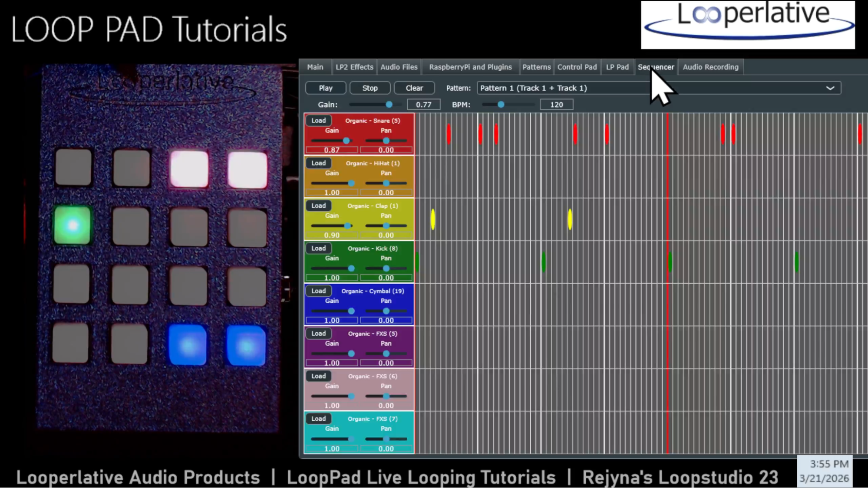Adjust the master Gain slider
Image resolution: width=868 pixels, height=488 pixels.
[375, 105]
